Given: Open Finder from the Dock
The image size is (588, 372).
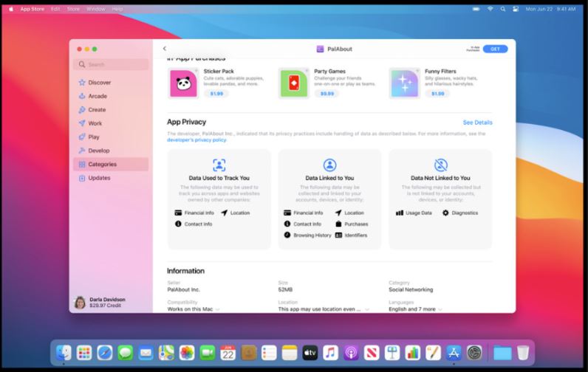Looking at the screenshot, I should pos(64,353).
